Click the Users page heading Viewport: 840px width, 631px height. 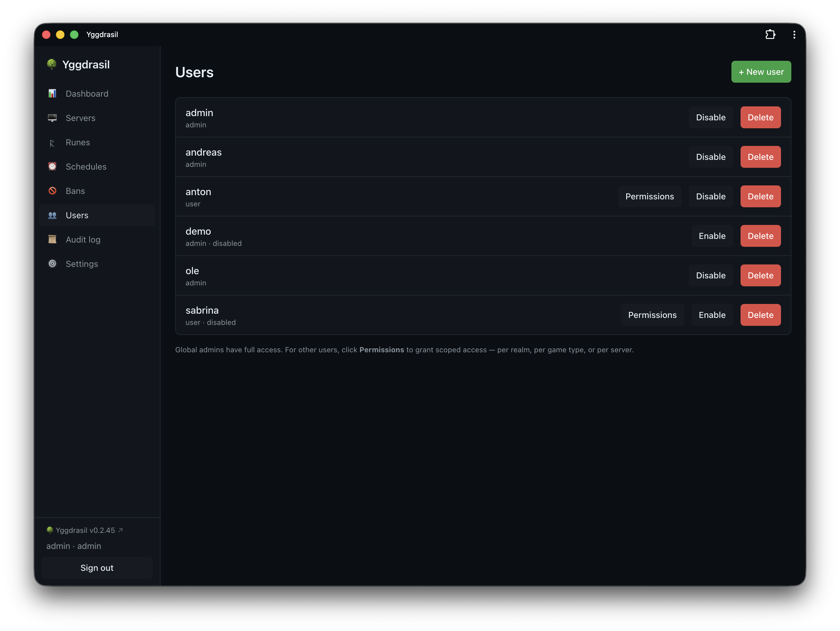[x=194, y=72]
